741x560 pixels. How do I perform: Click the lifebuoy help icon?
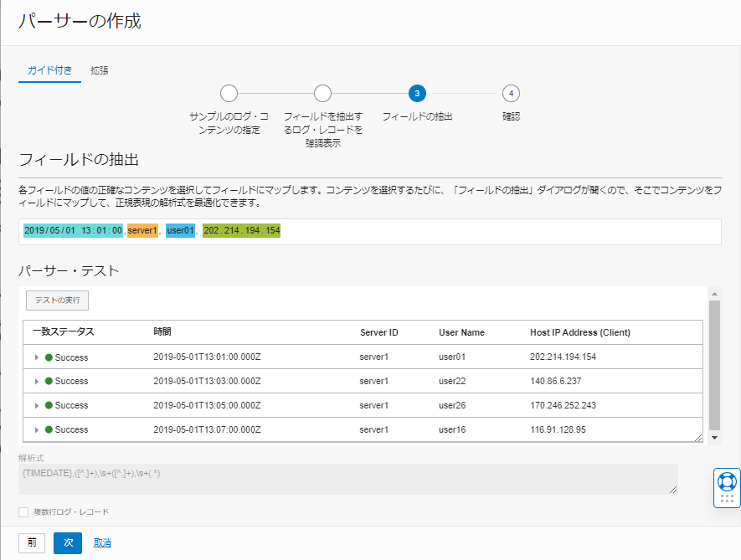pos(726,481)
